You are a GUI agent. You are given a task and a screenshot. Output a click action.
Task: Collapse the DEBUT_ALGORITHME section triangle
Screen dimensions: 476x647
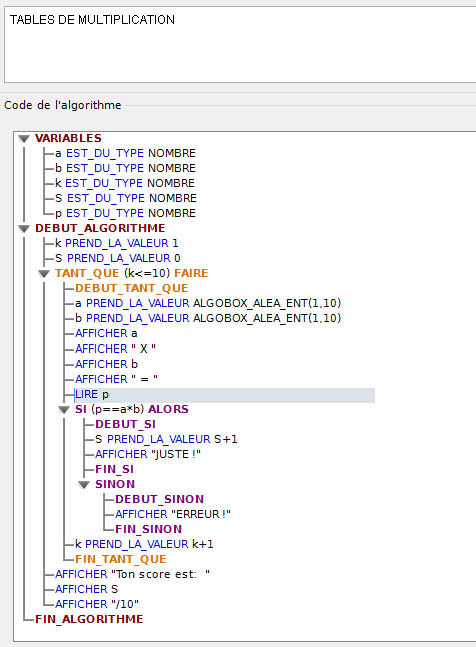point(24,229)
